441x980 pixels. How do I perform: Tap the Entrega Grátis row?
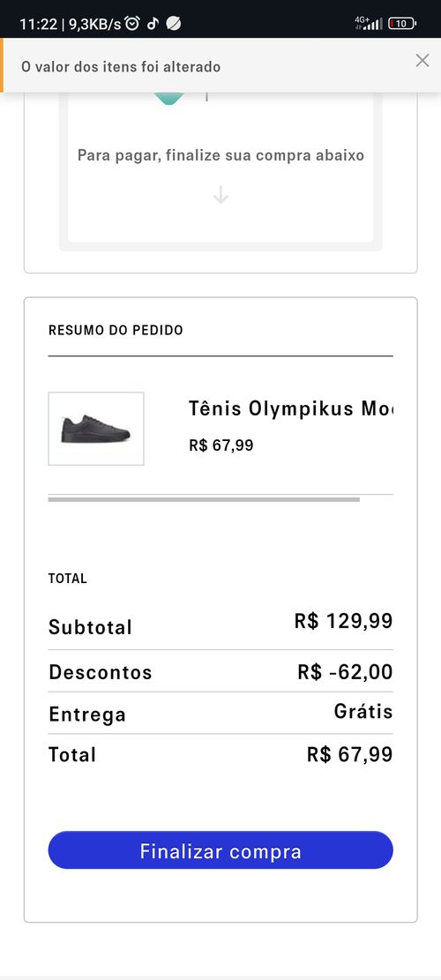(x=220, y=713)
